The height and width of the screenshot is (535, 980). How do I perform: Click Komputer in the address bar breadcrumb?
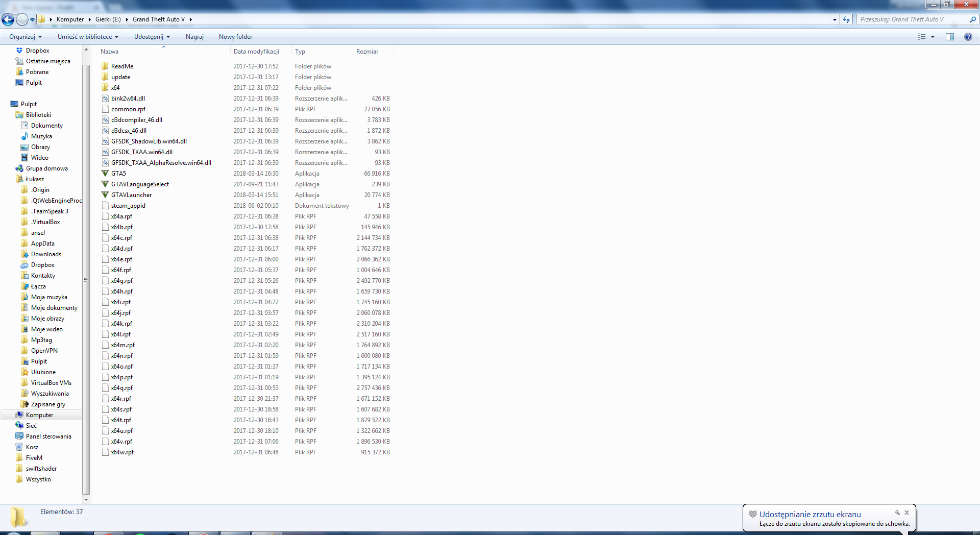click(x=70, y=19)
